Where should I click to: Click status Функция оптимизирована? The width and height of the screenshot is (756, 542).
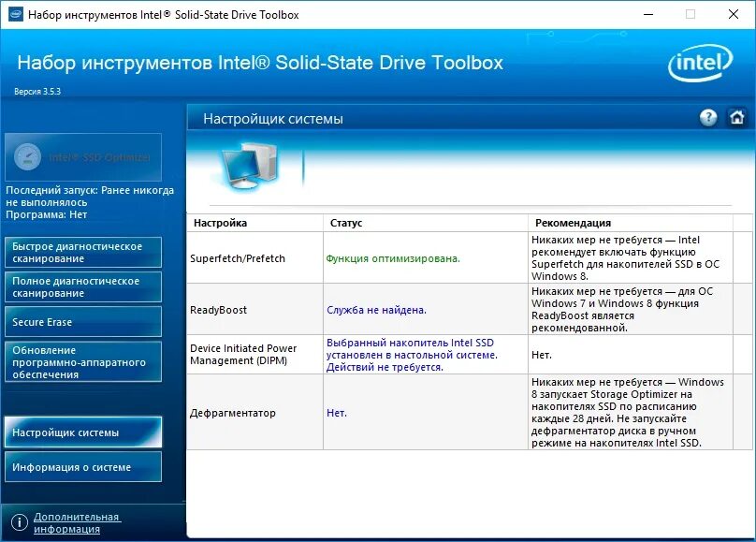[393, 258]
